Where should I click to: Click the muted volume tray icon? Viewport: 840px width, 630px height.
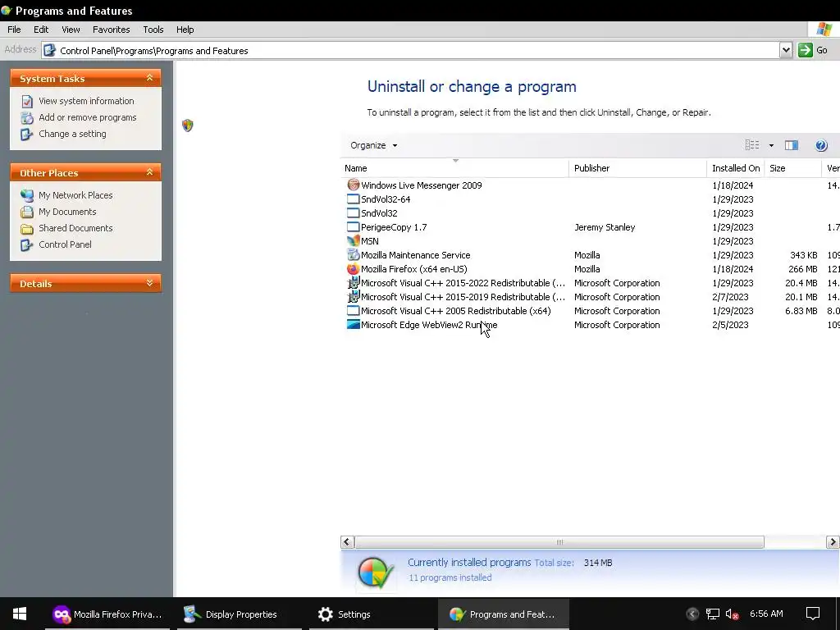pos(732,614)
